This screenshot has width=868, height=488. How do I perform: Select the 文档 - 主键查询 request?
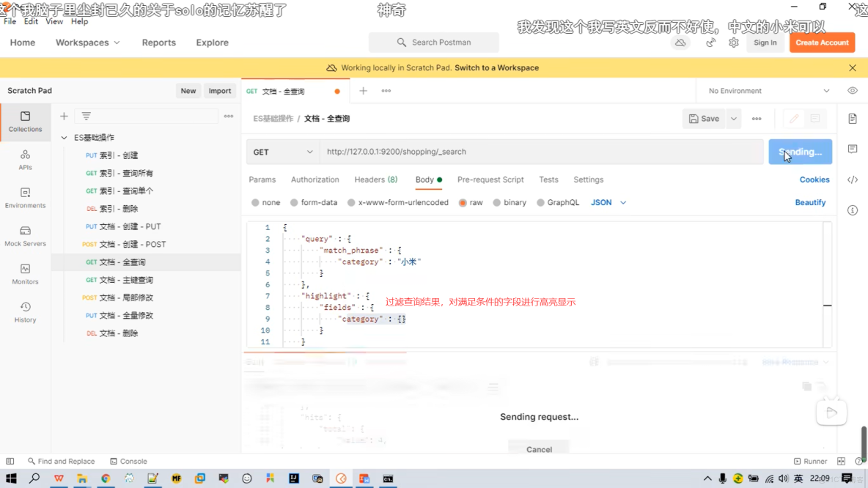[119, 279]
